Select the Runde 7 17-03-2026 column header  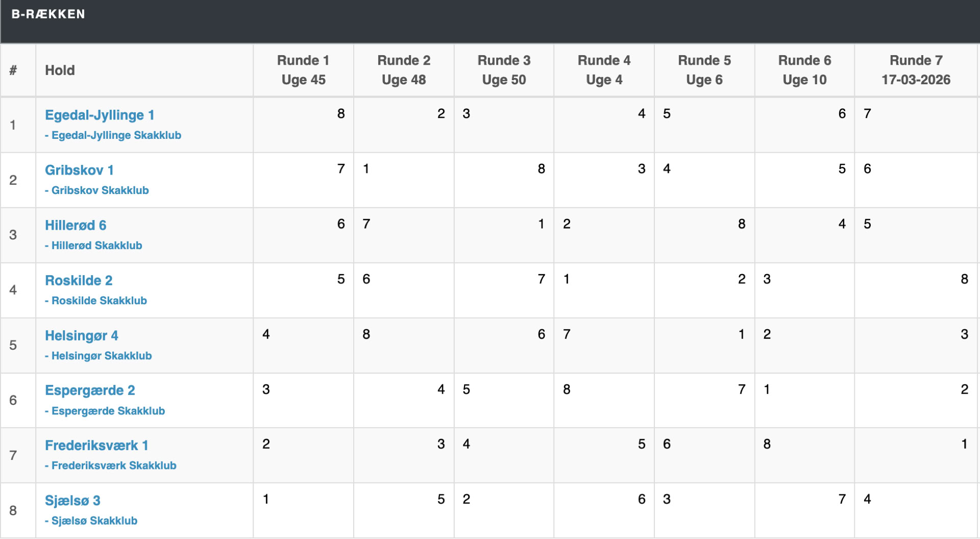[x=916, y=70]
